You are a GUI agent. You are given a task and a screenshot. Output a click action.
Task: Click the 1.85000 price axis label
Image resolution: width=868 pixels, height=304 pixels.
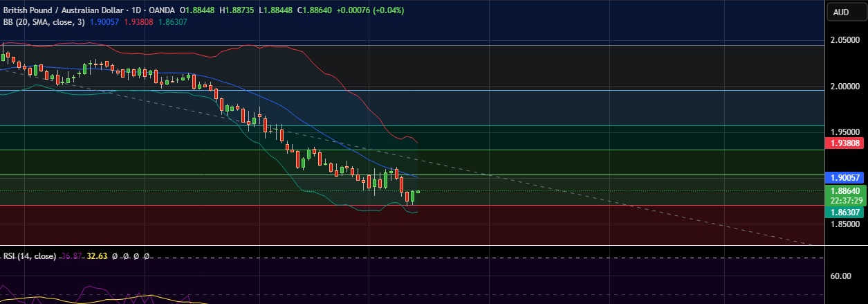click(844, 224)
